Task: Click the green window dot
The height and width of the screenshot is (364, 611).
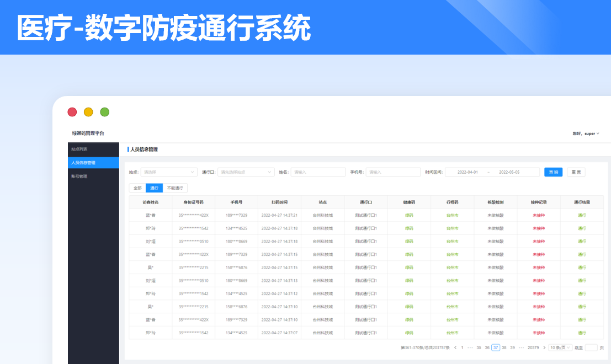Action: [104, 112]
